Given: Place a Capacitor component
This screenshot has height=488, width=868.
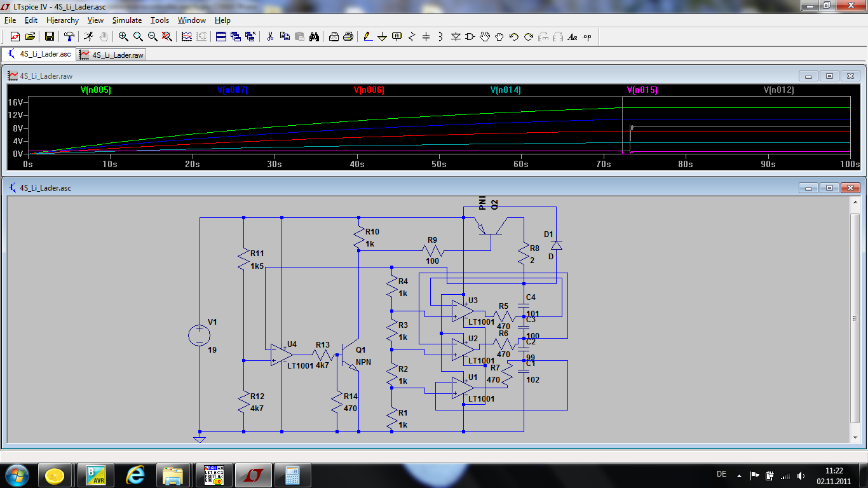Looking at the screenshot, I should (x=426, y=37).
